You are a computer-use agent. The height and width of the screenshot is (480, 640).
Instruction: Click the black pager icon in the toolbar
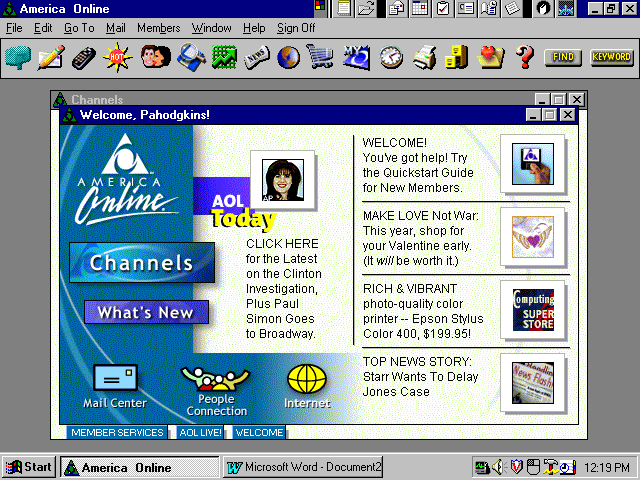tap(84, 57)
